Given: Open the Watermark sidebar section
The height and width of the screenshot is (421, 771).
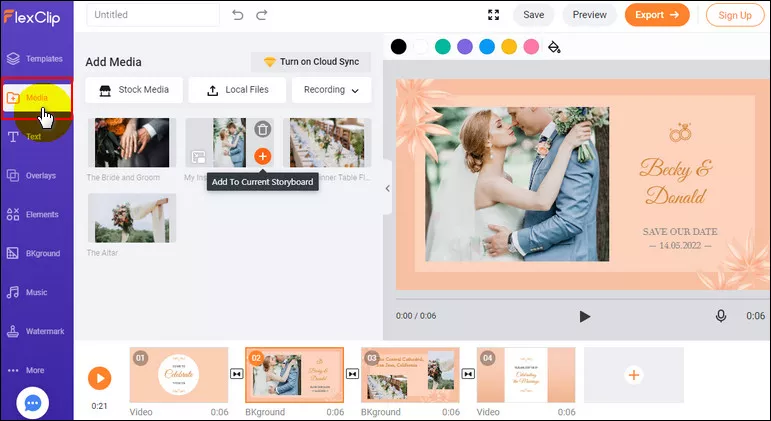Looking at the screenshot, I should point(36,331).
